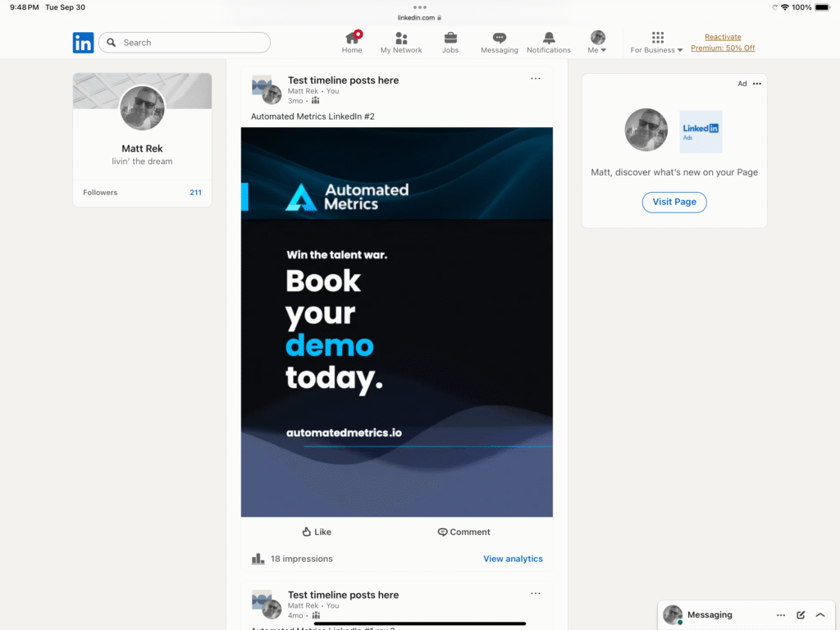Image resolution: width=840 pixels, height=630 pixels.
Task: Tap the linkedin.com address bar
Action: pyautogui.click(x=419, y=18)
